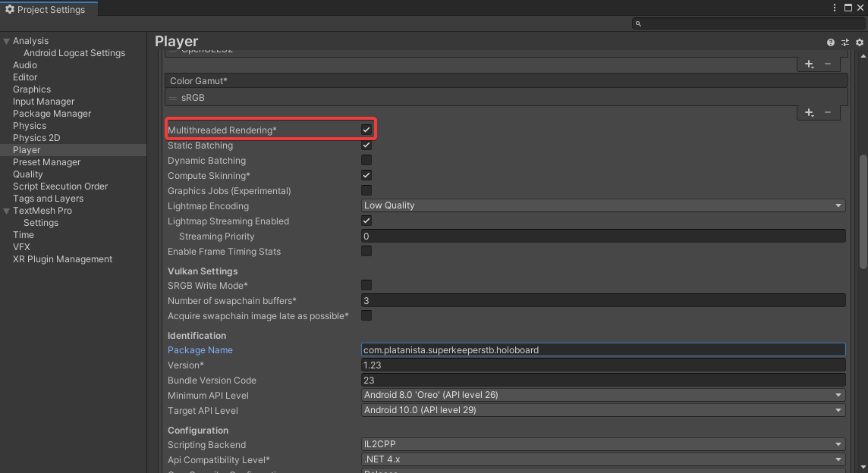The height and width of the screenshot is (473, 868).
Task: Enable Graphics Jobs (Experimental) checkbox
Action: point(366,191)
